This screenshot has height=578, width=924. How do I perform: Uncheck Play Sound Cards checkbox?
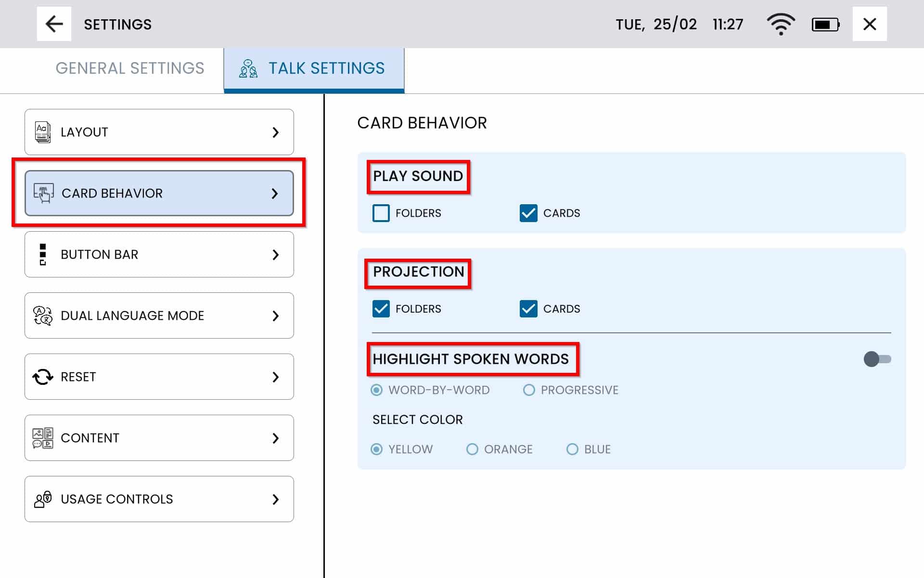(528, 213)
